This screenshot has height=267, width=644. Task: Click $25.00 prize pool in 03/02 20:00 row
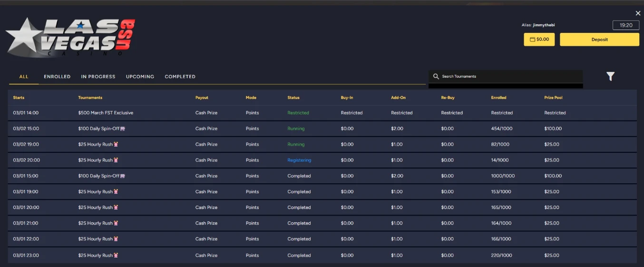tap(552, 160)
